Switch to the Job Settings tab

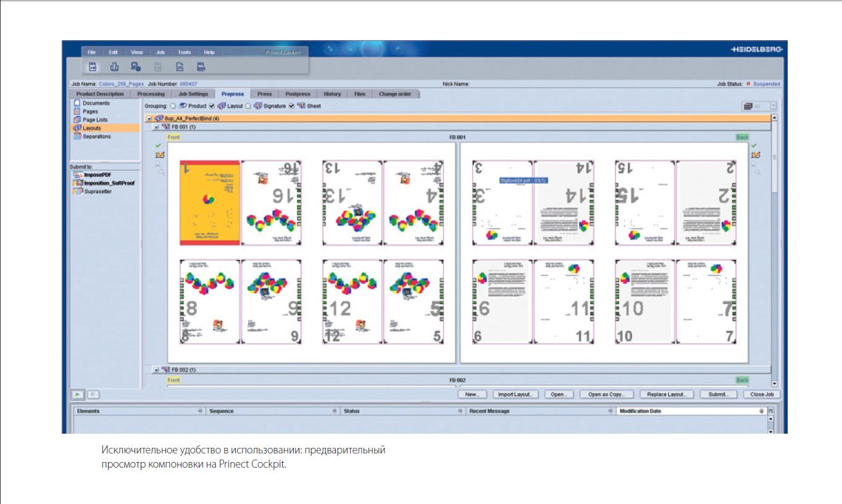(x=193, y=94)
